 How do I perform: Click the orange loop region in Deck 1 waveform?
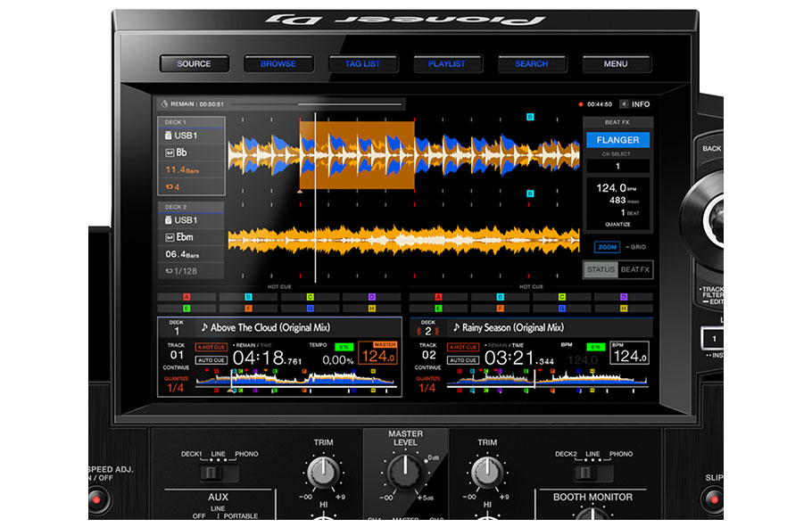click(x=357, y=155)
